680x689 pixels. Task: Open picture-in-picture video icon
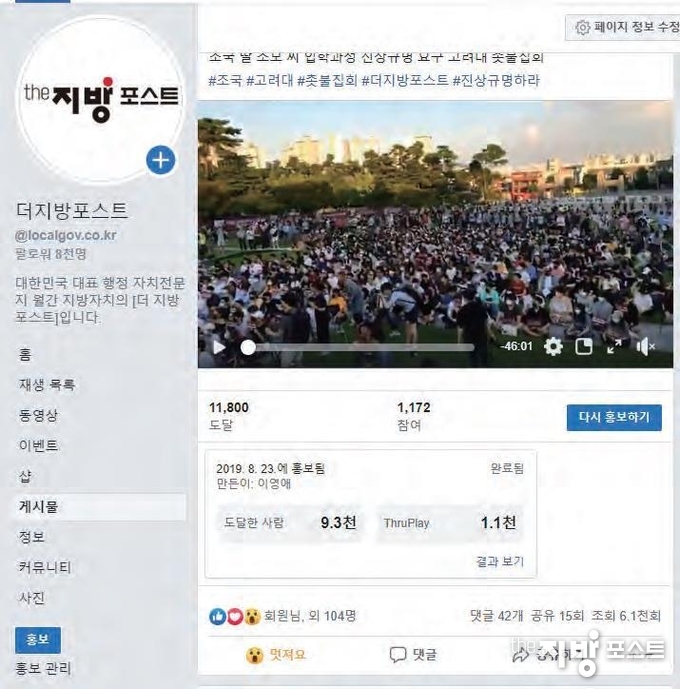point(584,347)
